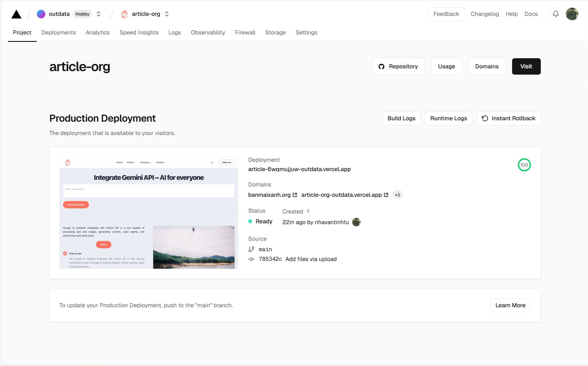Image resolution: width=588 pixels, height=366 pixels.
Task: Click the Production Deployment heading
Action: click(102, 118)
